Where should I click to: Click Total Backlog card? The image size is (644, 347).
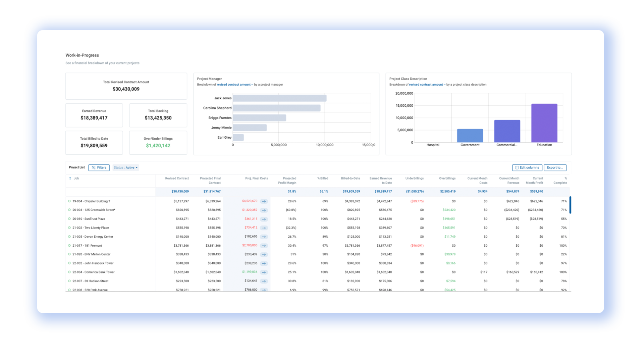coord(158,115)
